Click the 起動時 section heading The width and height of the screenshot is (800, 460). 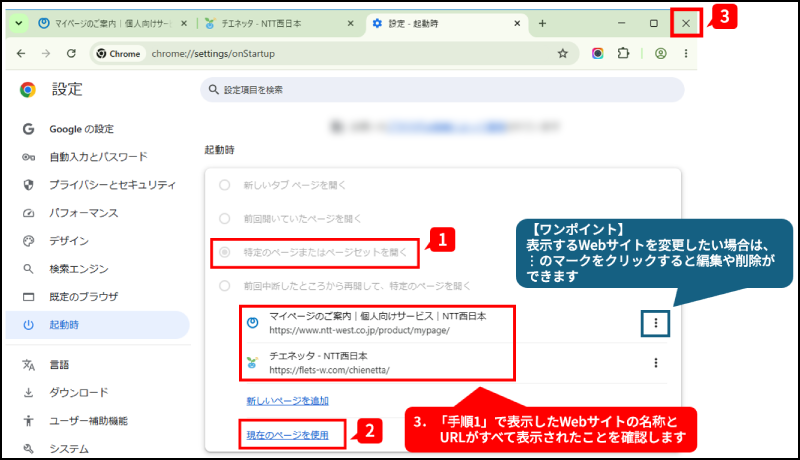coord(219,150)
